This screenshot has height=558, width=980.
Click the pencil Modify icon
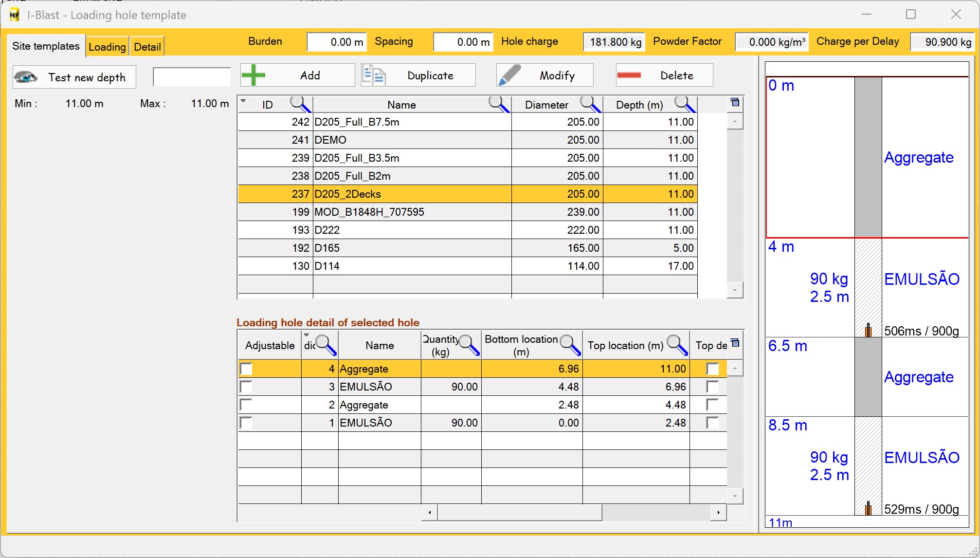click(509, 75)
